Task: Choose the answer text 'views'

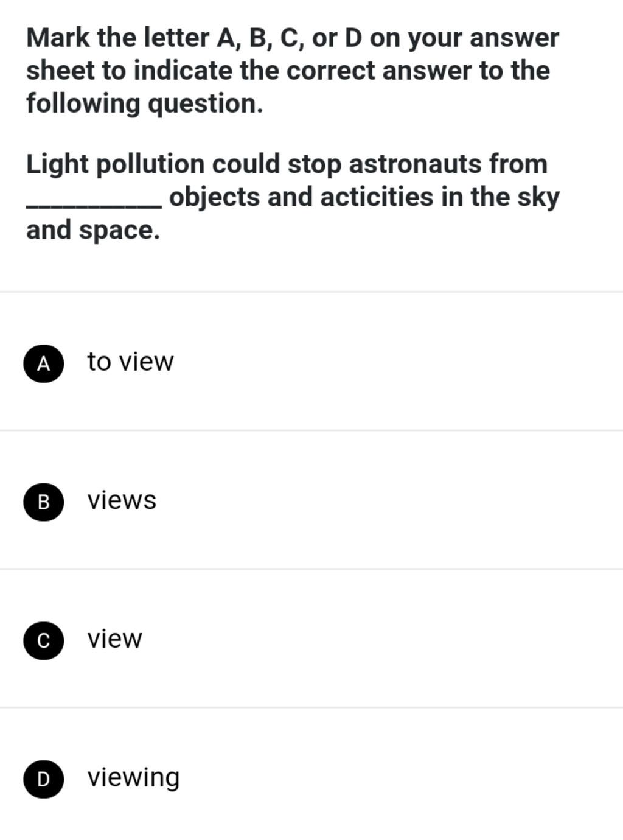Action: click(122, 500)
